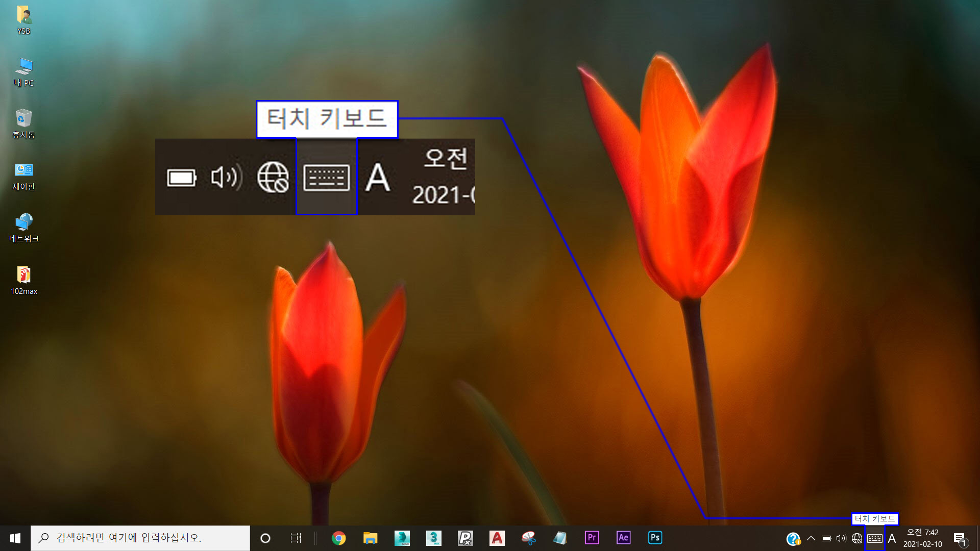980x551 pixels.
Task: Toggle the touch keyboard tray button
Action: 874,539
